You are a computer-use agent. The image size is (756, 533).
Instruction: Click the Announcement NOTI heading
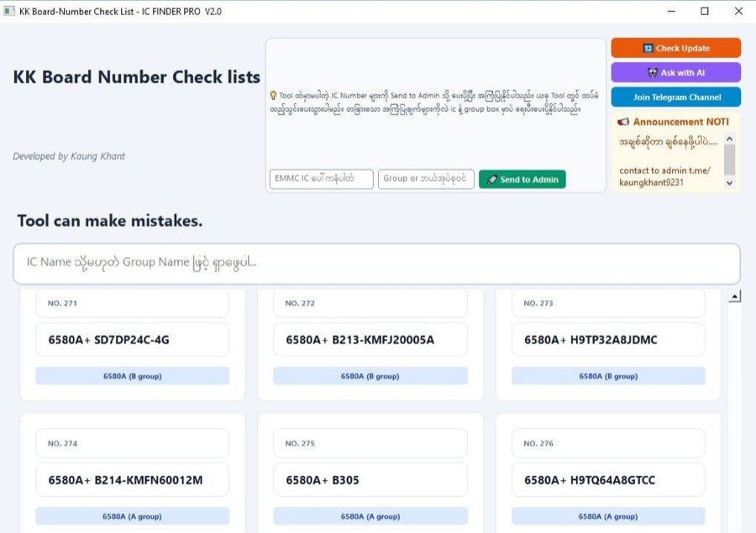[x=680, y=122]
